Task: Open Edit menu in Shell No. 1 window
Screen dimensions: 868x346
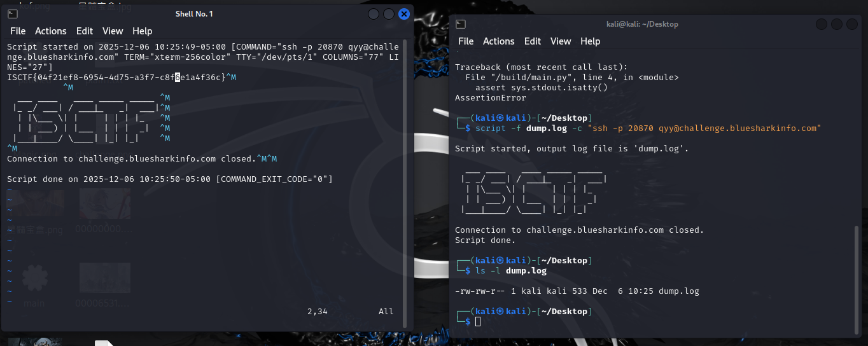Action: tap(85, 31)
